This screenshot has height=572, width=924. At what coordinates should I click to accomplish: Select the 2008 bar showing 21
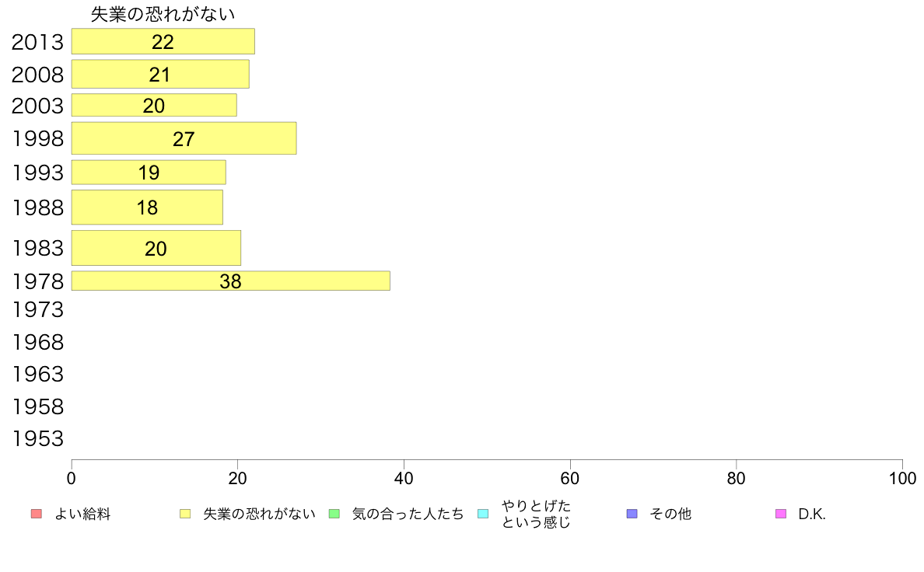click(x=160, y=75)
